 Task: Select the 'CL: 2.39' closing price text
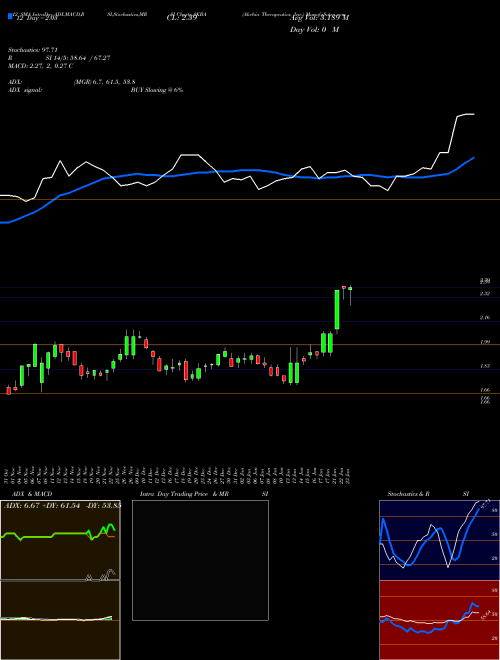point(181,19)
